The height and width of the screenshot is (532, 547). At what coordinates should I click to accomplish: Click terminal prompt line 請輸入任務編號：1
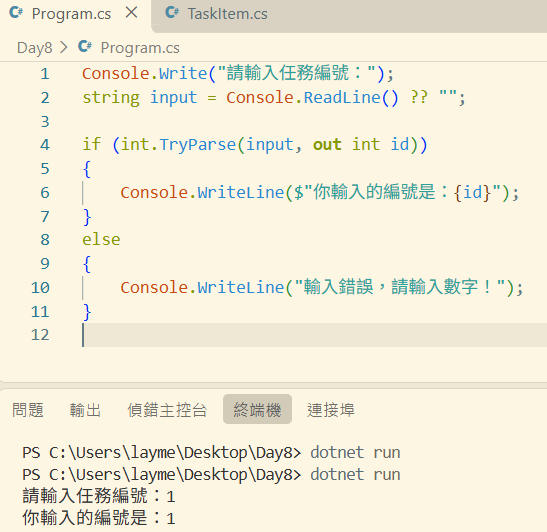(99, 496)
